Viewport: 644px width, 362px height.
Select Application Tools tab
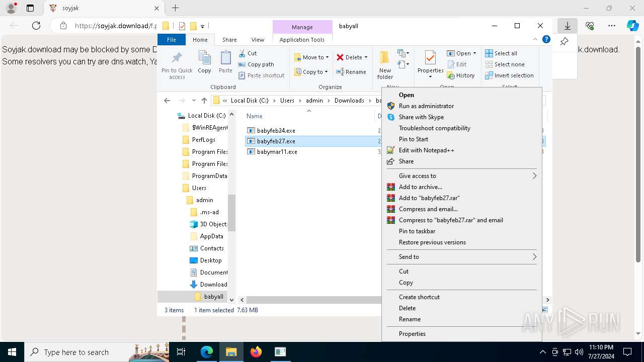pyautogui.click(x=302, y=40)
